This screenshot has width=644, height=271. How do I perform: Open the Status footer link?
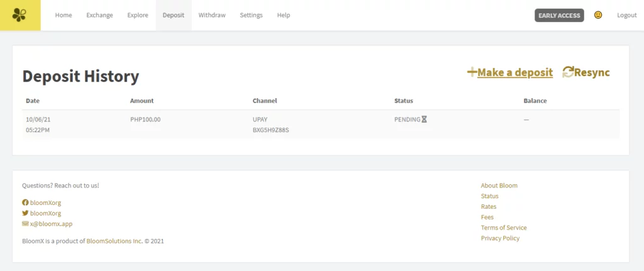point(489,196)
